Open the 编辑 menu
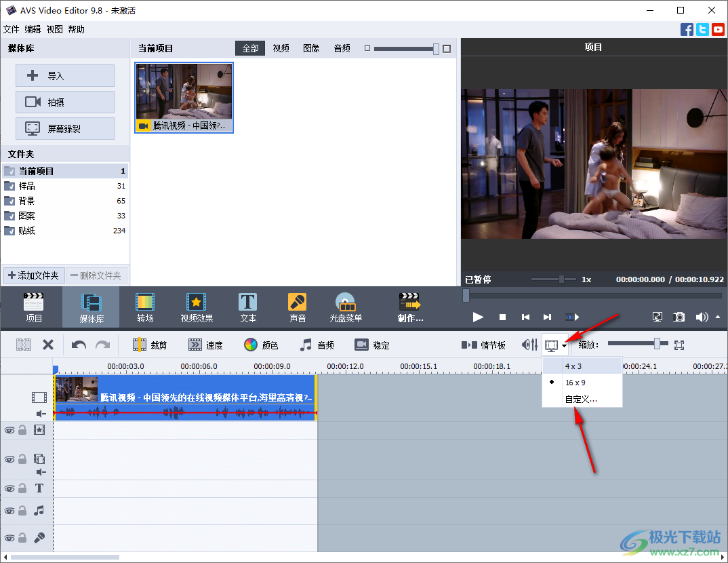The width and height of the screenshot is (728, 563). (33, 29)
